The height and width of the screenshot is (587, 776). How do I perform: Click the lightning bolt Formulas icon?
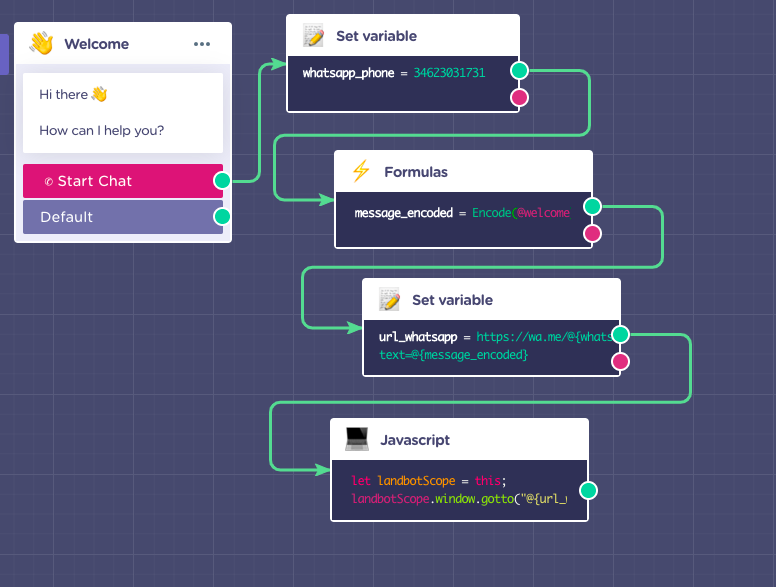click(x=361, y=171)
